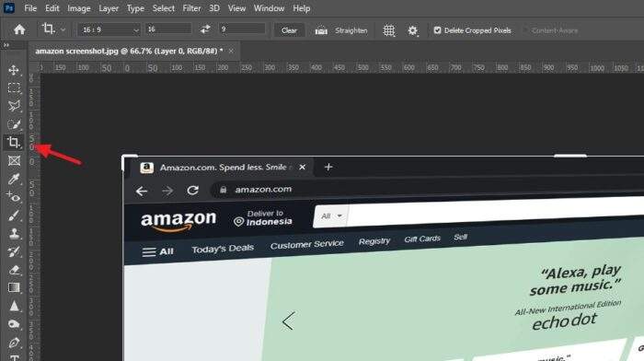Open the 16:9 aspect ratio dropdown
644x361 pixels.
pos(109,29)
